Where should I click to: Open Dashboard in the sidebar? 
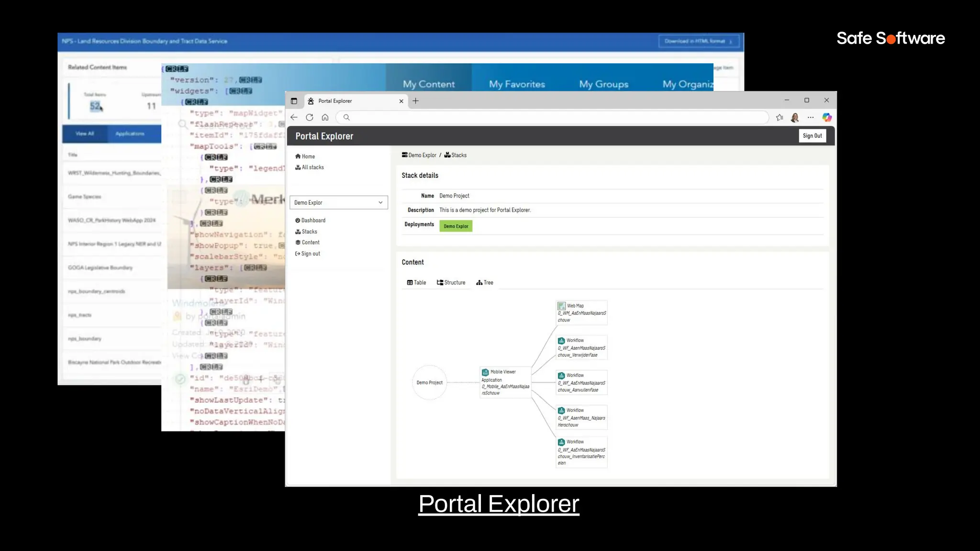coord(310,220)
